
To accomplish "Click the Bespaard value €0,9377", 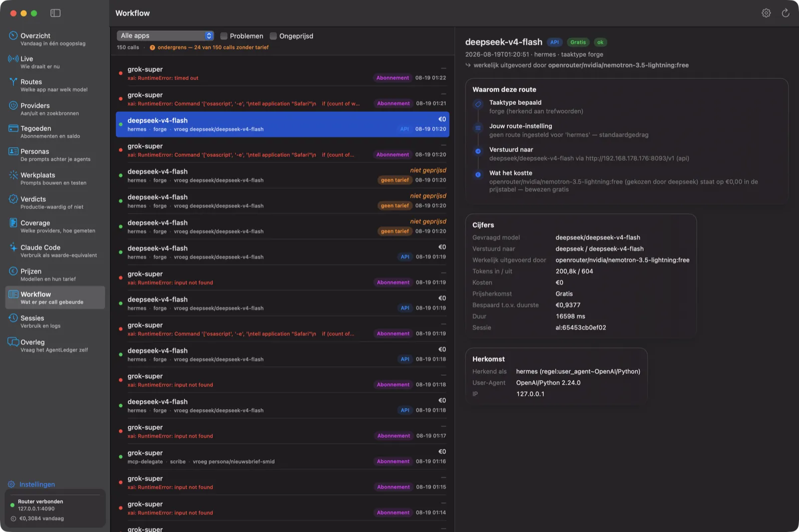I will point(568,305).
